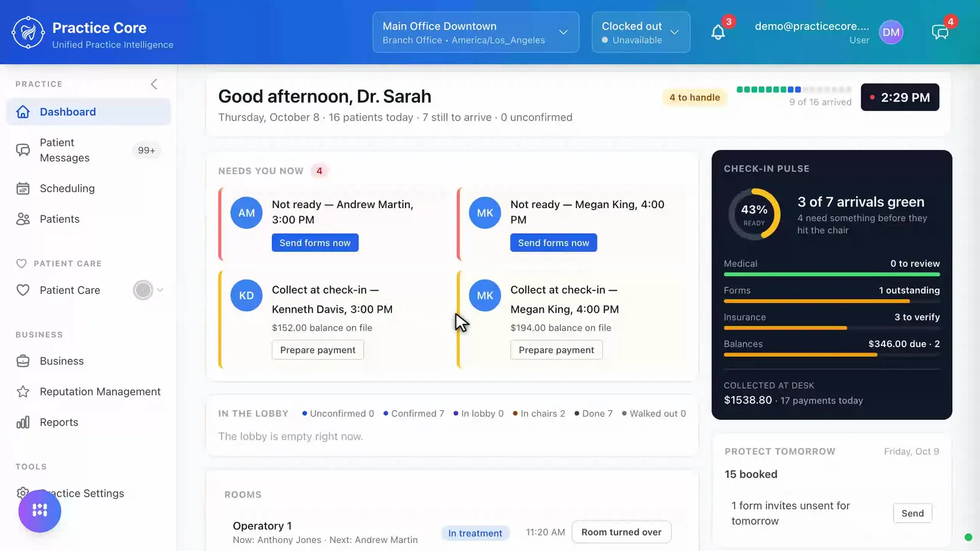Click the Room turned over button

622,532
